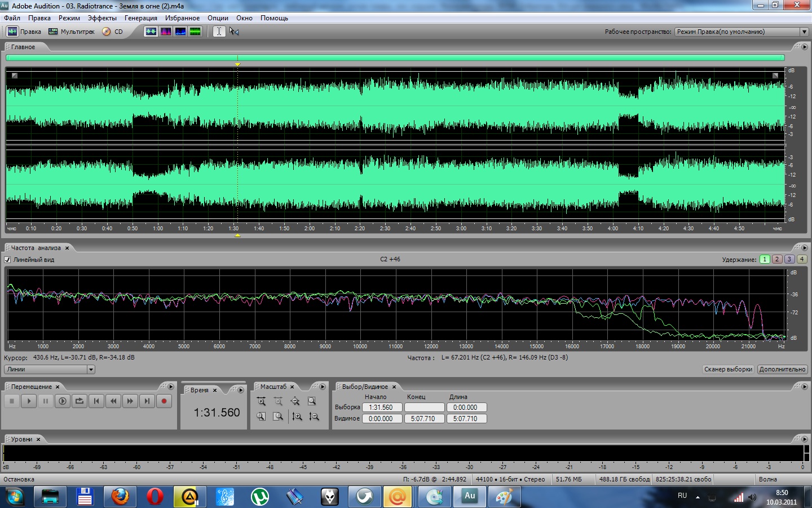Close the Частота анализа tab

click(x=67, y=248)
